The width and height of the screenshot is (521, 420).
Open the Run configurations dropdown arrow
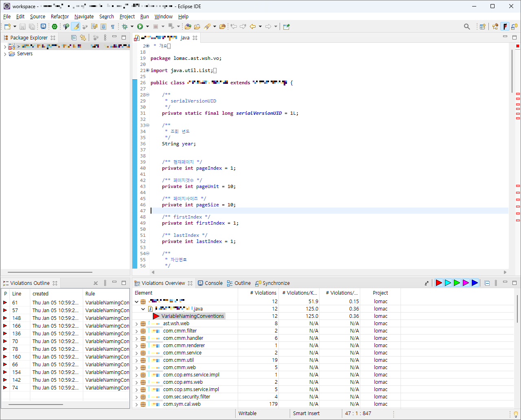pos(147,26)
